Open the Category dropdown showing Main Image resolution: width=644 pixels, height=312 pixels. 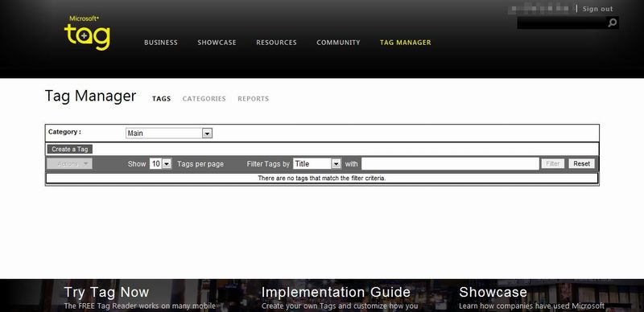click(169, 133)
